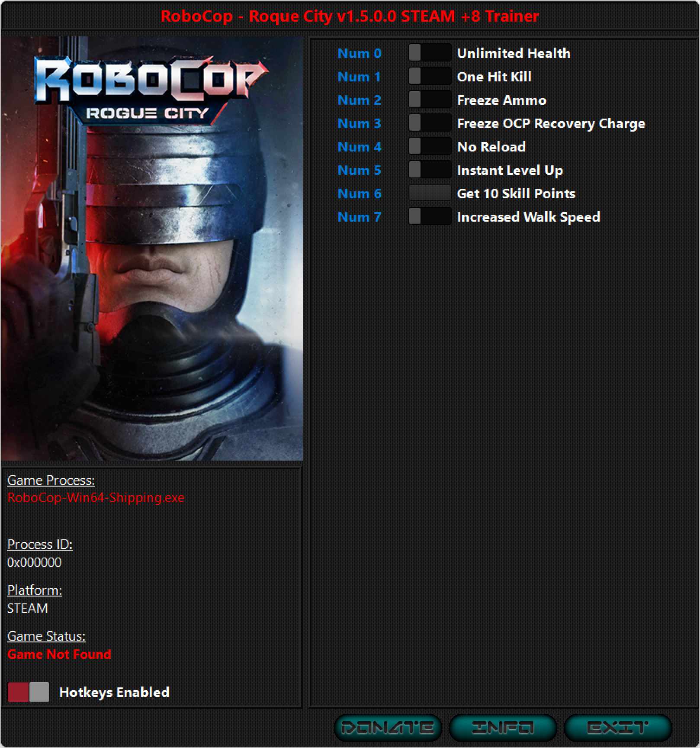Click the Num 5 hotkey label
This screenshot has width=700, height=748.
pyautogui.click(x=360, y=170)
